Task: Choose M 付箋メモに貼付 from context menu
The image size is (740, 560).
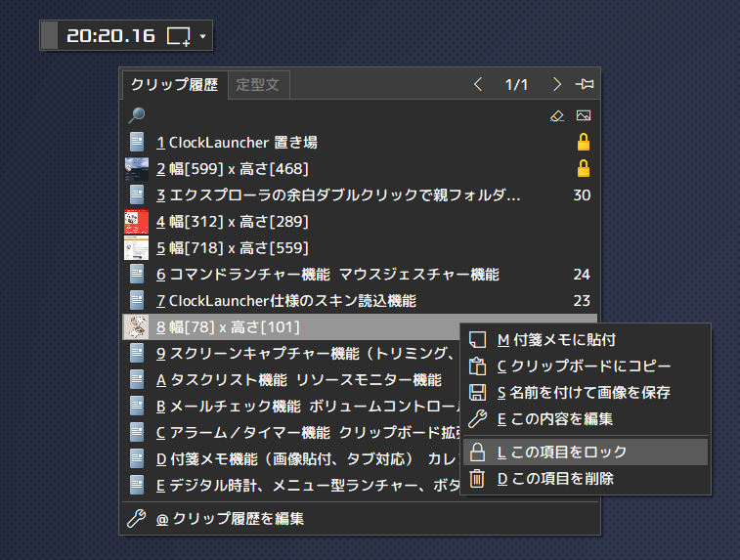Action: (586, 340)
